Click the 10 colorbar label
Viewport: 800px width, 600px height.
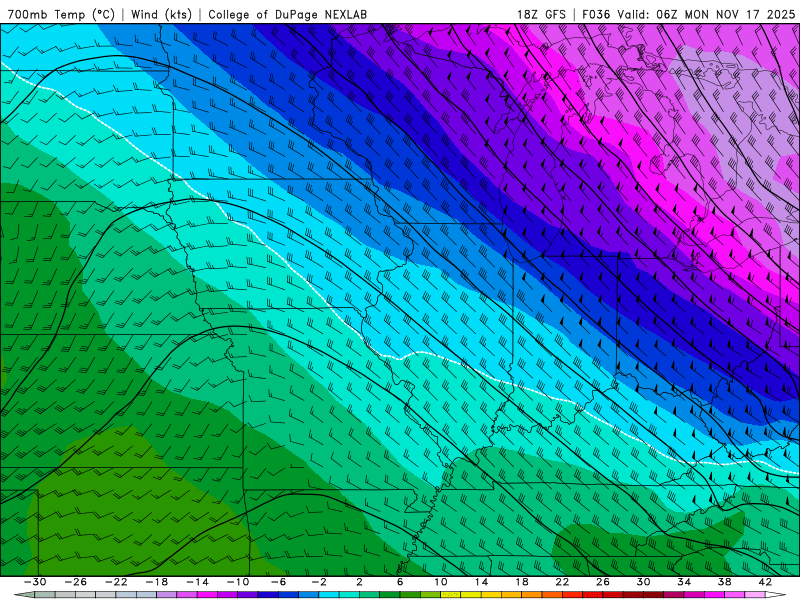[441, 582]
